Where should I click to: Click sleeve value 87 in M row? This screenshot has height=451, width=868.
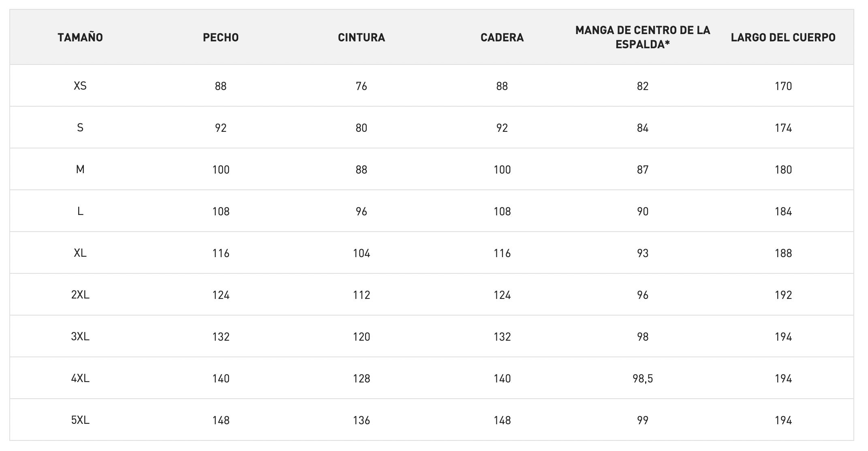point(643,170)
